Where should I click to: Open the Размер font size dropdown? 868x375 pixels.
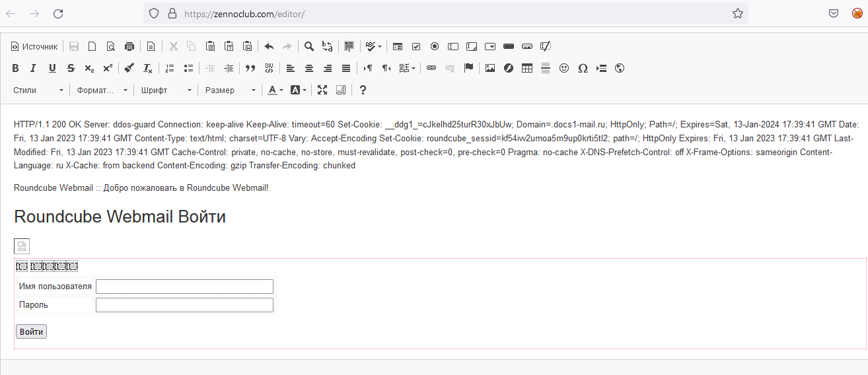click(x=230, y=90)
